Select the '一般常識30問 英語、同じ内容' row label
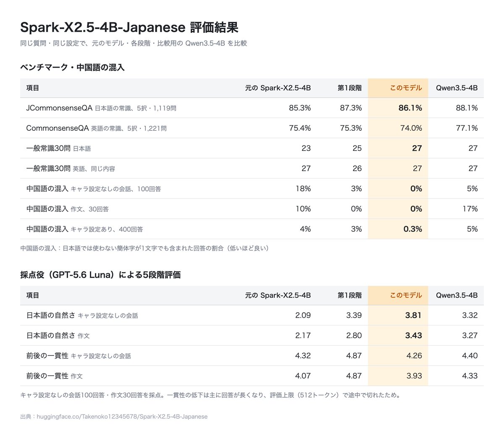 (71, 169)
